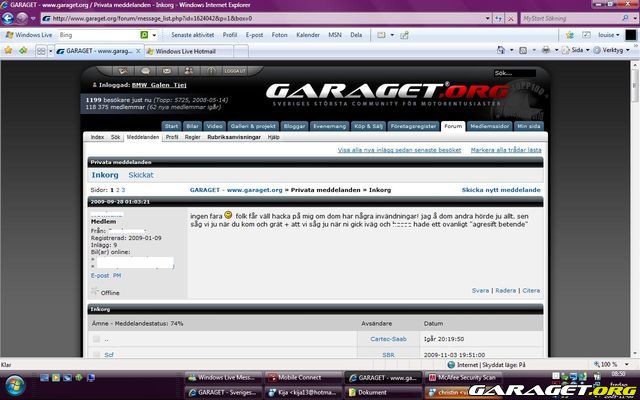Open the louise account dropdown
Screen dimensions: 640x400
609,35
